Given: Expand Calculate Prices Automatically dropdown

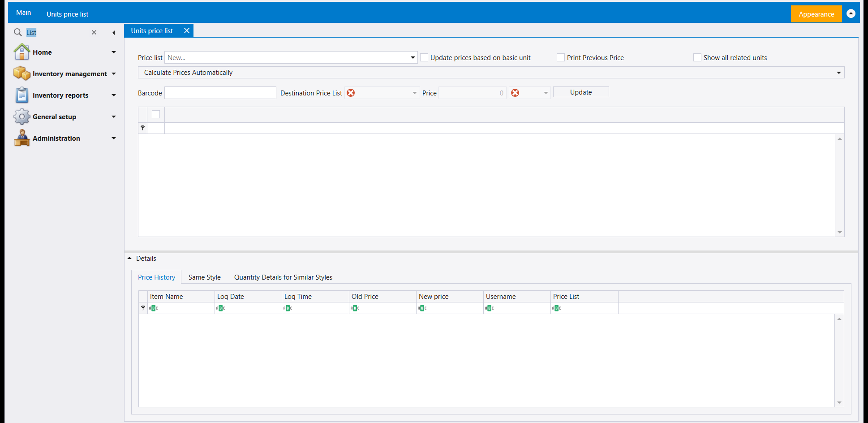Looking at the screenshot, I should point(838,73).
